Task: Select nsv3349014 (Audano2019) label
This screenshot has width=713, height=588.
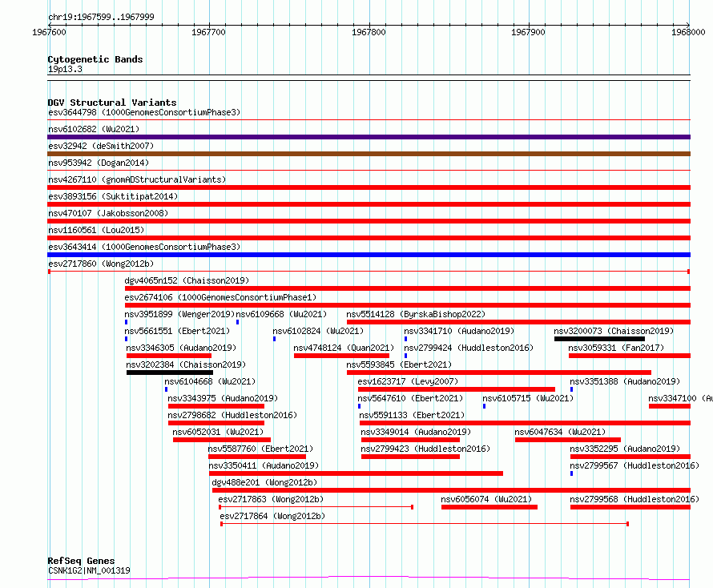Action: pos(416,432)
